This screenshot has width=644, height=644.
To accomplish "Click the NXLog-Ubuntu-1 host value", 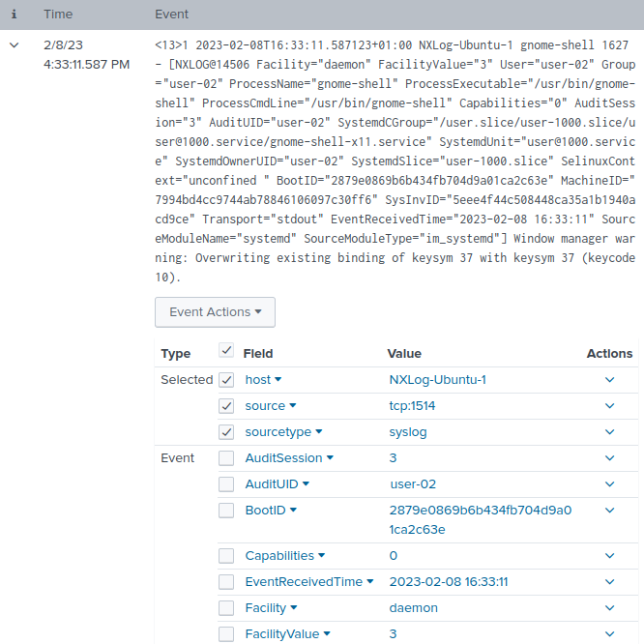I will click(437, 380).
